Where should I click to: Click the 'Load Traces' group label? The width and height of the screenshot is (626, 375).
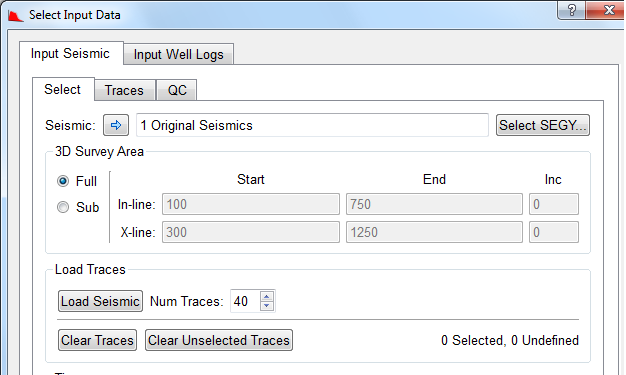(x=90, y=270)
